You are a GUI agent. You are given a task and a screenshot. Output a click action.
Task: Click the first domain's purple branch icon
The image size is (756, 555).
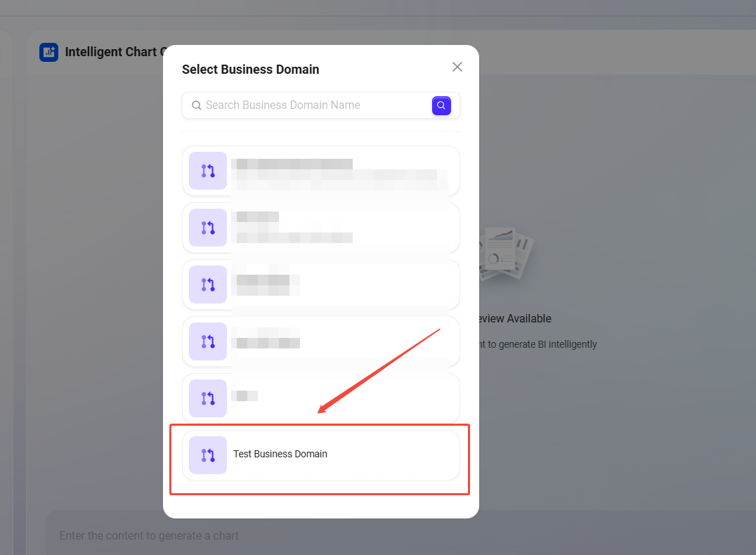click(208, 171)
